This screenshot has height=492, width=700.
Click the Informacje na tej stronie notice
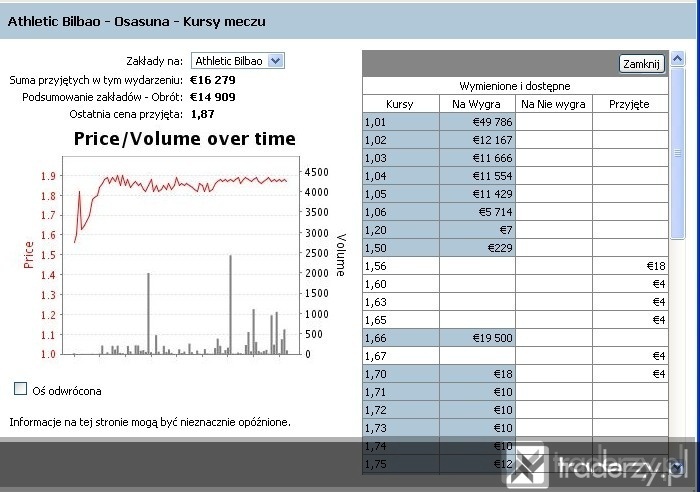pyautogui.click(x=150, y=422)
